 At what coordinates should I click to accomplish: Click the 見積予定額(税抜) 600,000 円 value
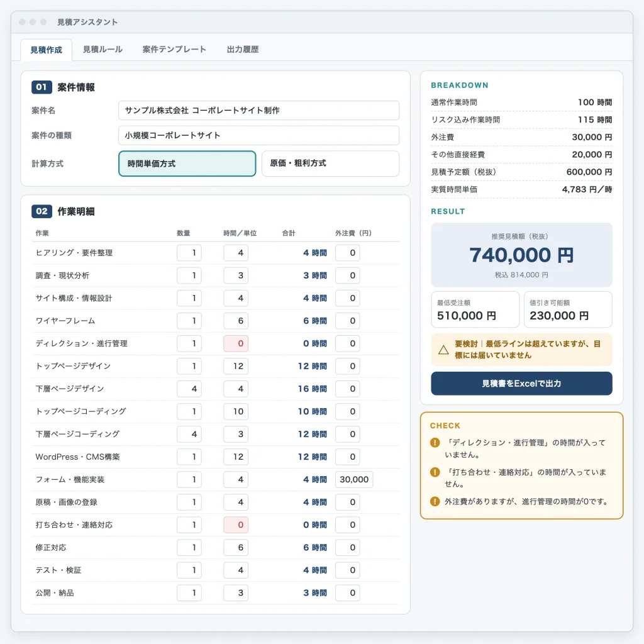click(x=589, y=172)
